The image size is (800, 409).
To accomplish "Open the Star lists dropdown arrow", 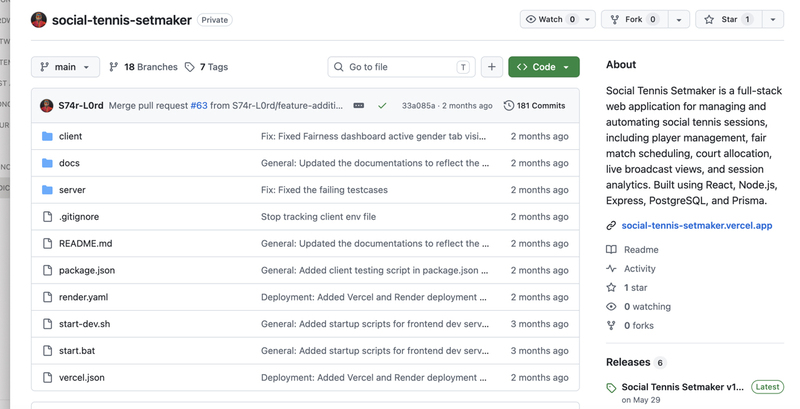I will click(773, 19).
